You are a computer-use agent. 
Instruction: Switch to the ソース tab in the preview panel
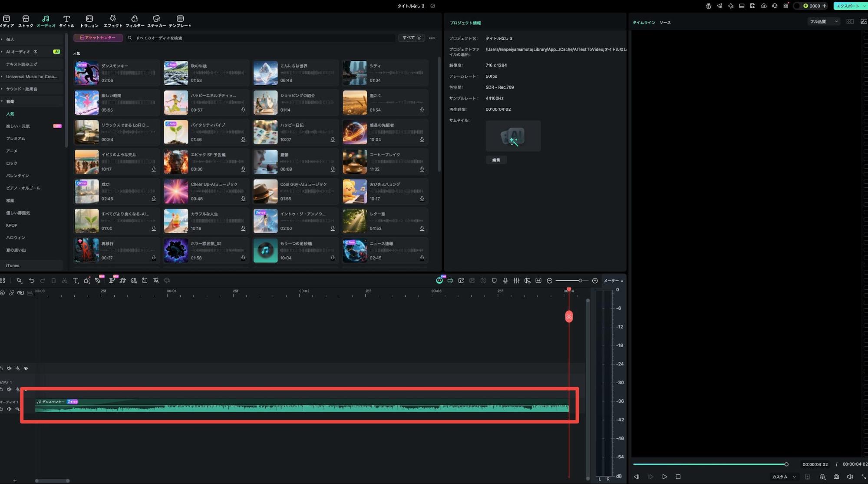click(665, 22)
